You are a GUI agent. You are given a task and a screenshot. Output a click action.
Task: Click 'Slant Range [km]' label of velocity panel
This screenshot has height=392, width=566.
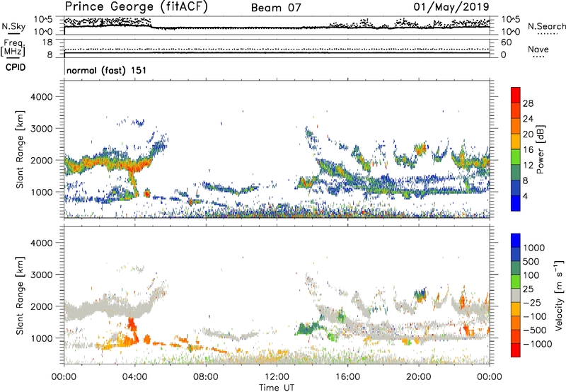(x=20, y=296)
